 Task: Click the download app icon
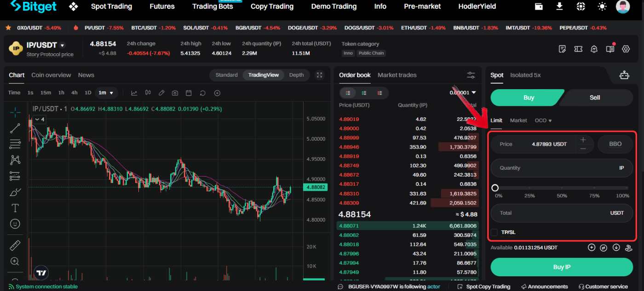click(559, 6)
